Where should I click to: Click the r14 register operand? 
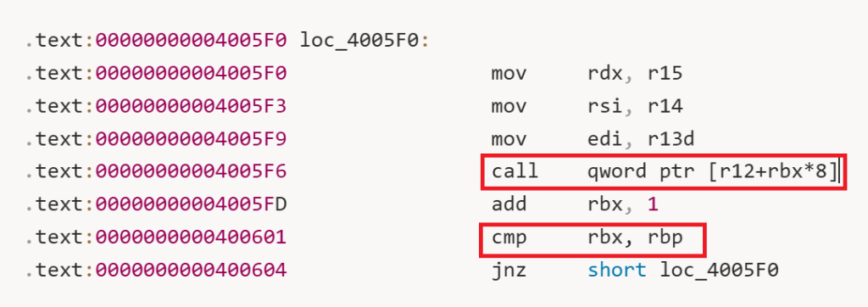pyautogui.click(x=665, y=106)
